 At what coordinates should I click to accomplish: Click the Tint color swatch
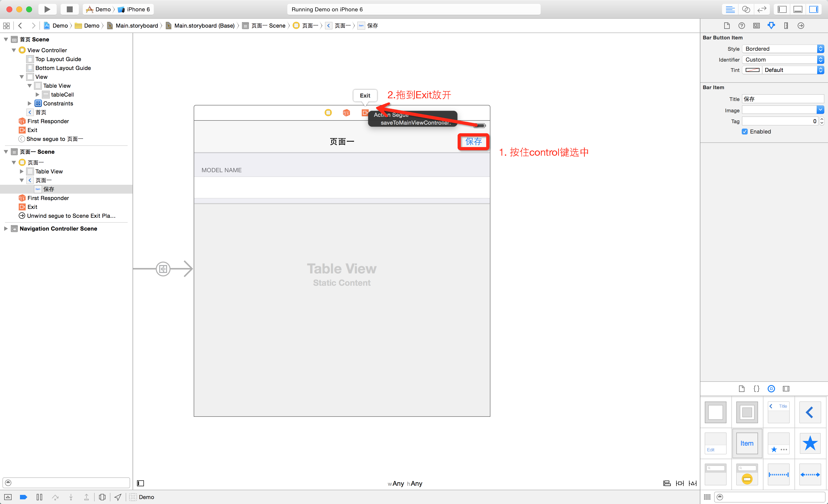click(752, 70)
